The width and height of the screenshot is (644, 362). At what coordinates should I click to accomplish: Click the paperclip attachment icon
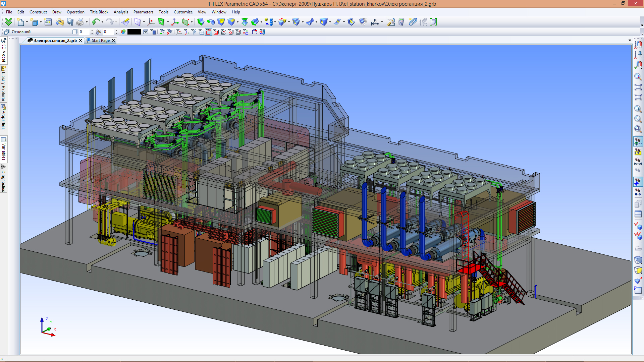tap(413, 22)
